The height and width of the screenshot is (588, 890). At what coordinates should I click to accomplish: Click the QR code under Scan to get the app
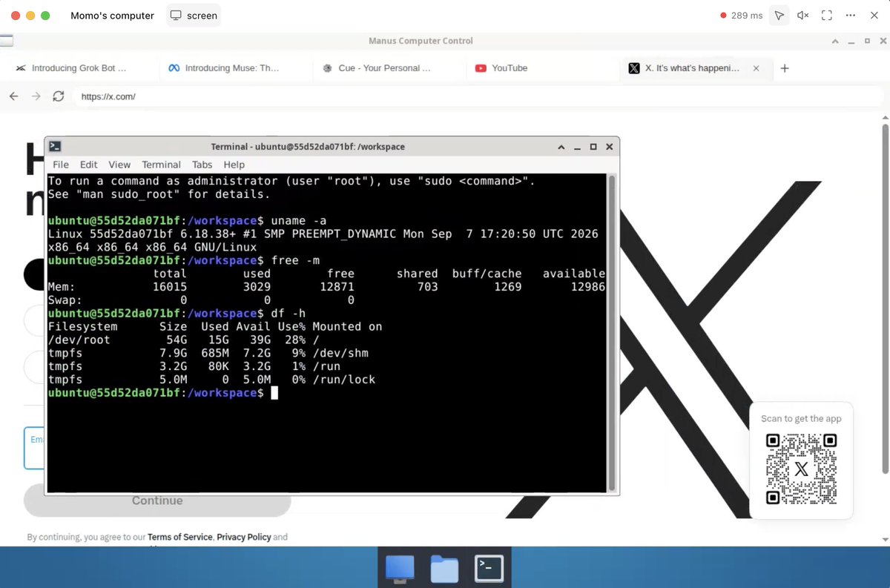[801, 469]
